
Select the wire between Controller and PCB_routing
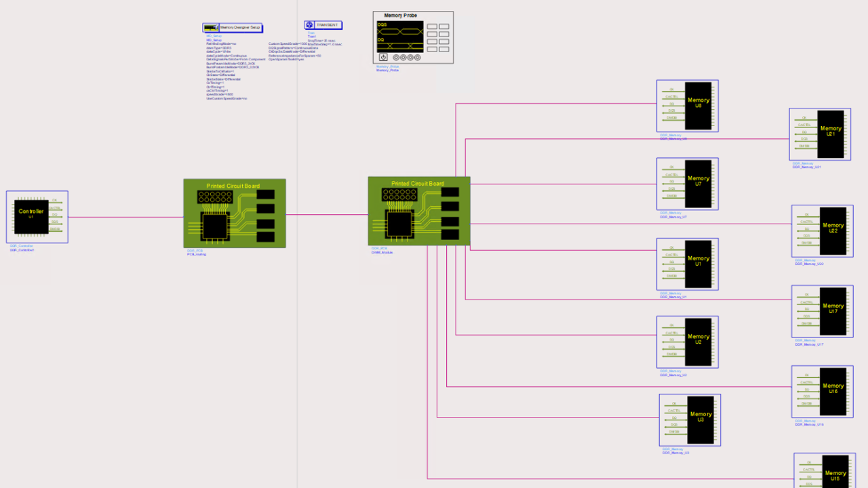pos(125,217)
